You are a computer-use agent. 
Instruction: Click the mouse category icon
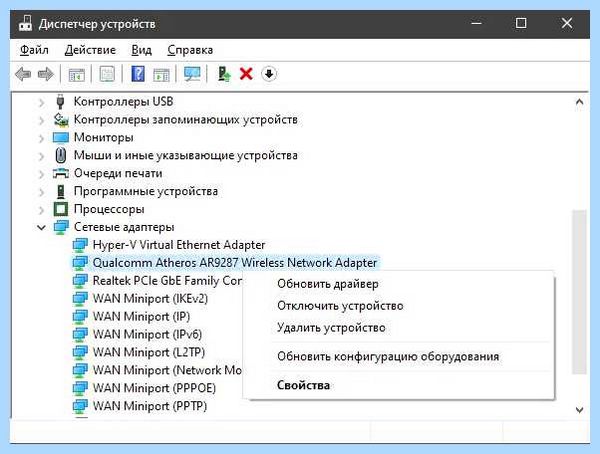60,155
